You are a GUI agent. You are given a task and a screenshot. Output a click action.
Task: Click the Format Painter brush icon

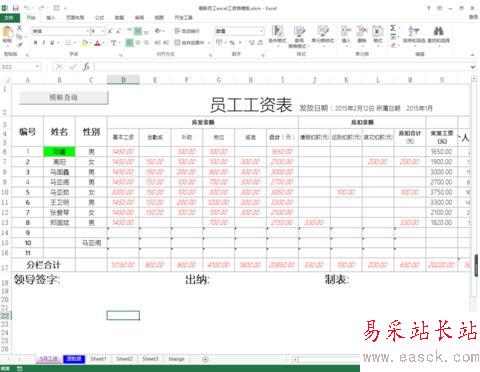pyautogui.click(x=19, y=44)
